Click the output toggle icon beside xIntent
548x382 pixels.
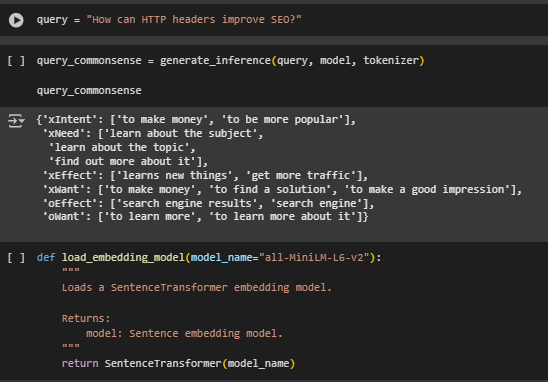coord(16,121)
